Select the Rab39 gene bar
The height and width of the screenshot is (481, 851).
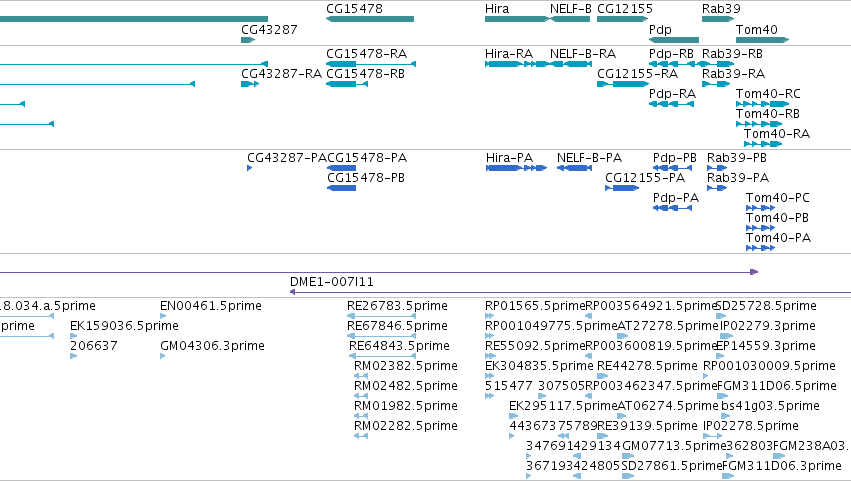[x=718, y=19]
